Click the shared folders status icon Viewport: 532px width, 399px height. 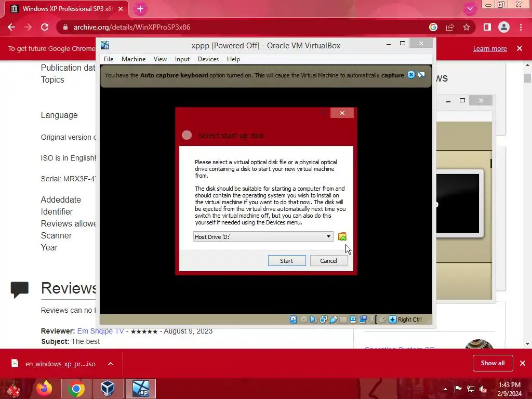pyautogui.click(x=343, y=320)
